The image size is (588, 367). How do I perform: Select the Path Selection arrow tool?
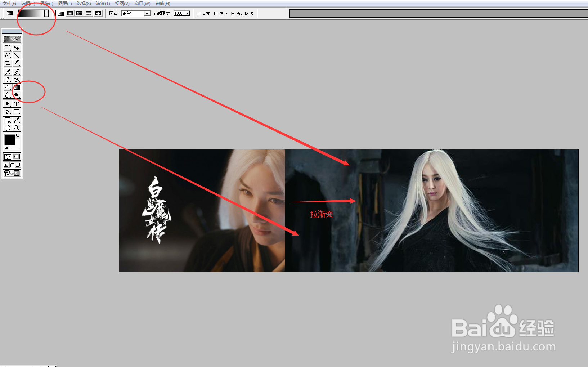point(8,104)
